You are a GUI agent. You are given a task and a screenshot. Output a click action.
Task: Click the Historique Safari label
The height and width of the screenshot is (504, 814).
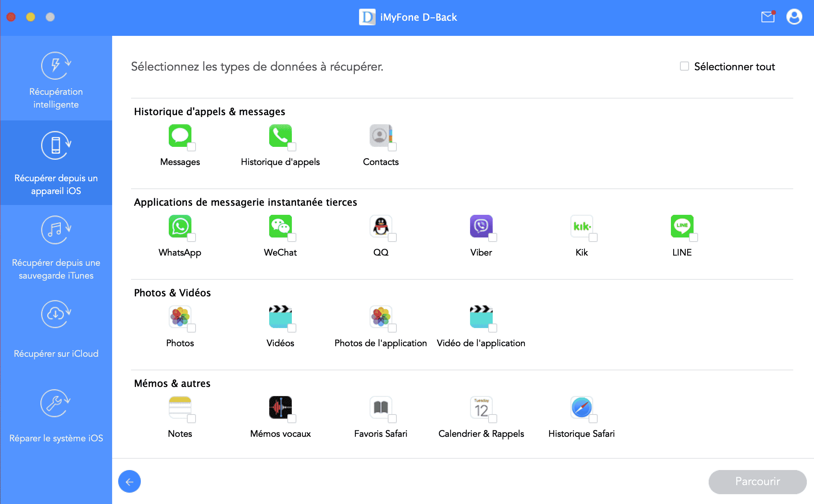pos(581,434)
